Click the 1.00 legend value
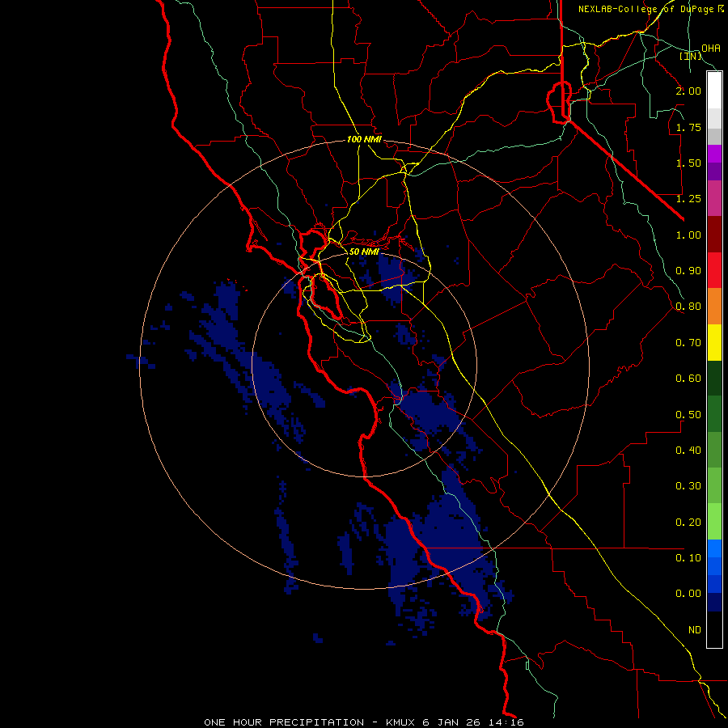Viewport: 728px width, 728px height. click(688, 235)
